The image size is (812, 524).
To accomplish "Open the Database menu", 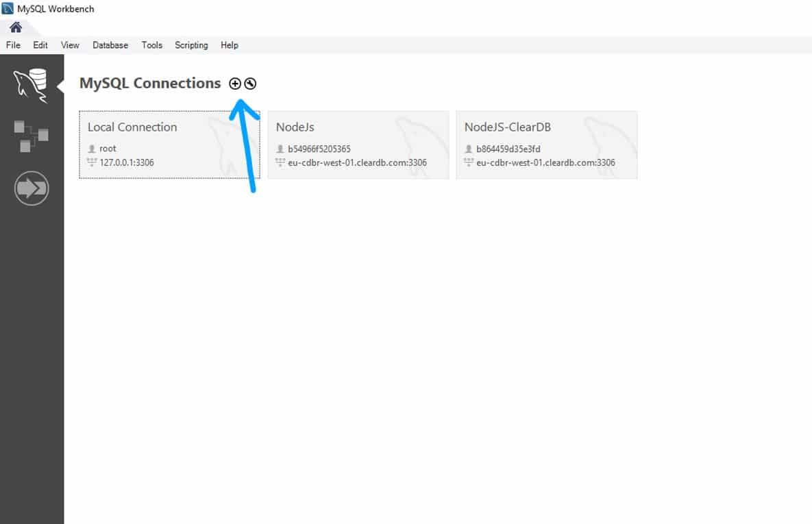I will coord(110,45).
